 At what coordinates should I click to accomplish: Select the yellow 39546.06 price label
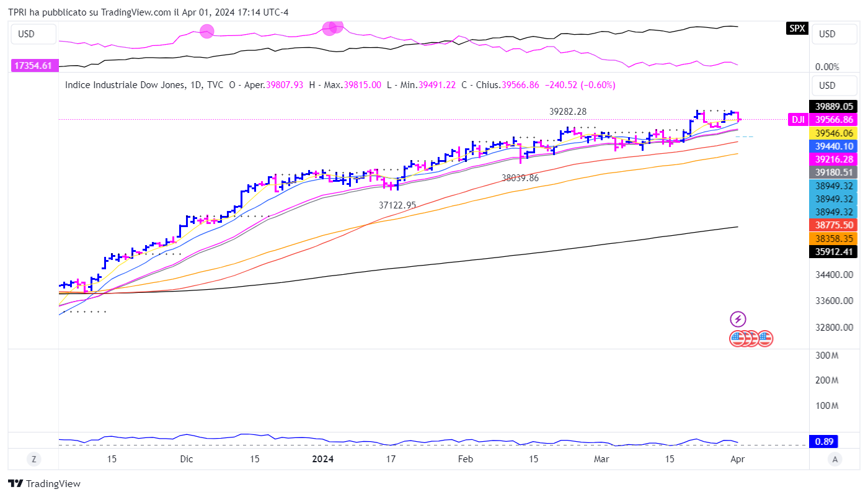(x=834, y=133)
